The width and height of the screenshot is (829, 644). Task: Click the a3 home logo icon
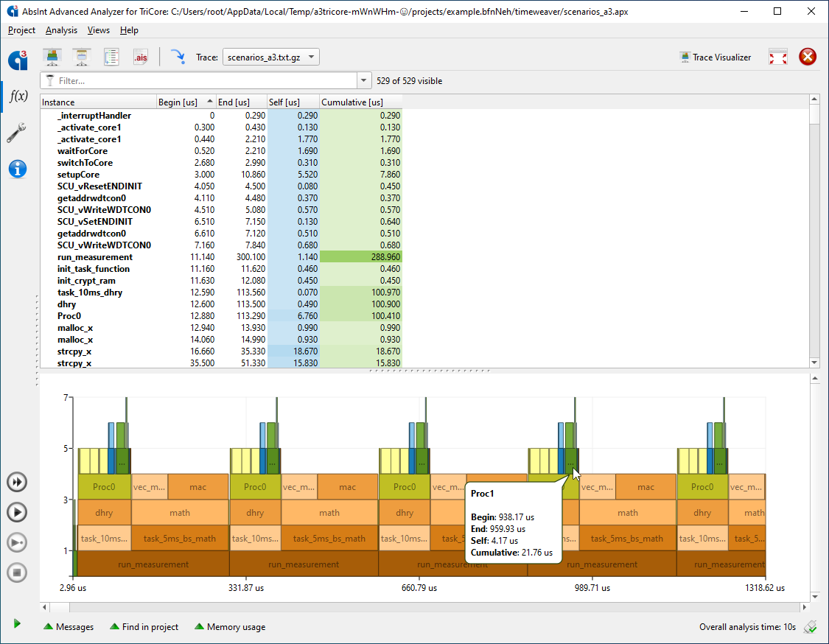tap(18, 60)
